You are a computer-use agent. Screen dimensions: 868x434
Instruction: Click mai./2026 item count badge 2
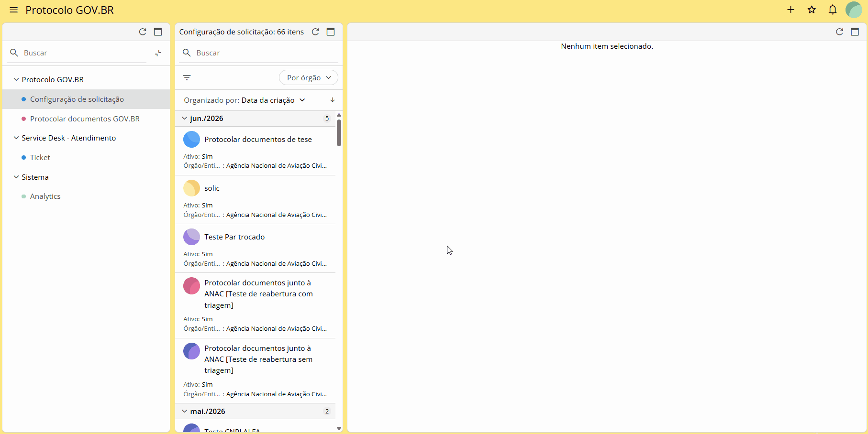tap(327, 411)
